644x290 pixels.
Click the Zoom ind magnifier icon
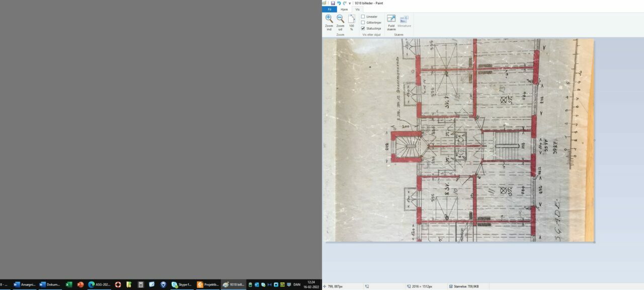pyautogui.click(x=329, y=19)
